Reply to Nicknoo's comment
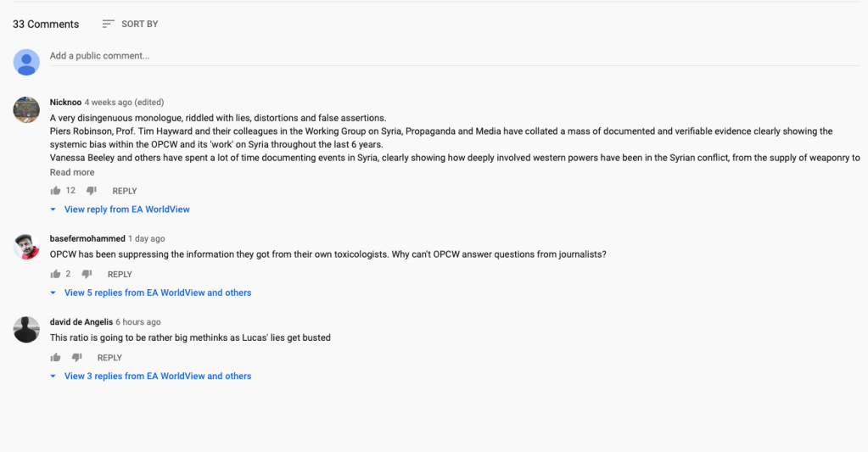The image size is (868, 452). (x=125, y=191)
